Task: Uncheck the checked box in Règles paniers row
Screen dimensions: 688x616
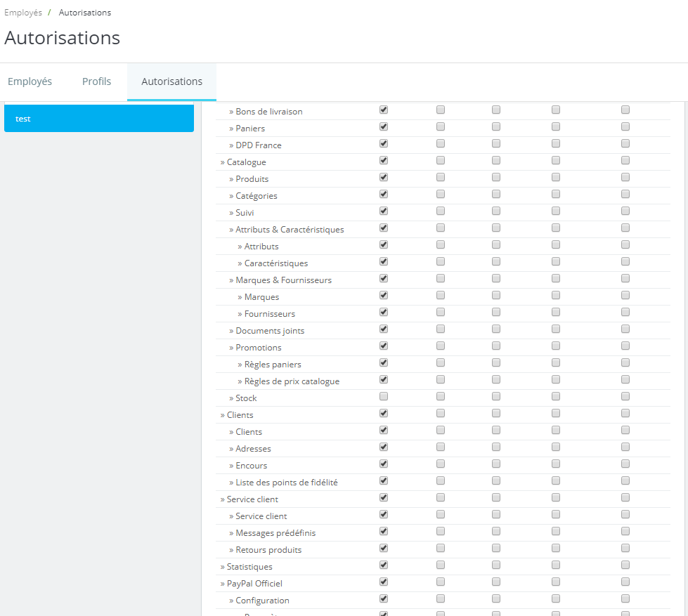Action: tap(384, 363)
